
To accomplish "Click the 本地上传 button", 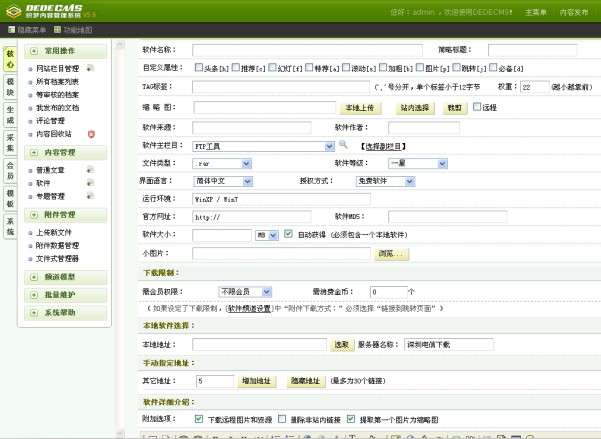I will tap(360, 108).
